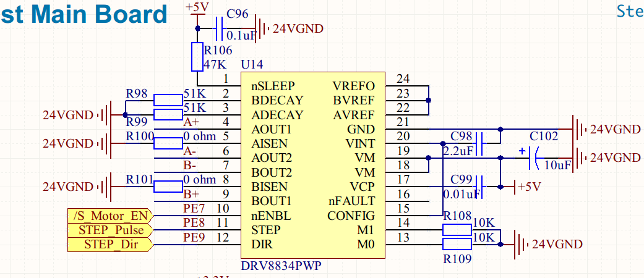
Task: Click the ADECAY pin name
Action: 277,115
